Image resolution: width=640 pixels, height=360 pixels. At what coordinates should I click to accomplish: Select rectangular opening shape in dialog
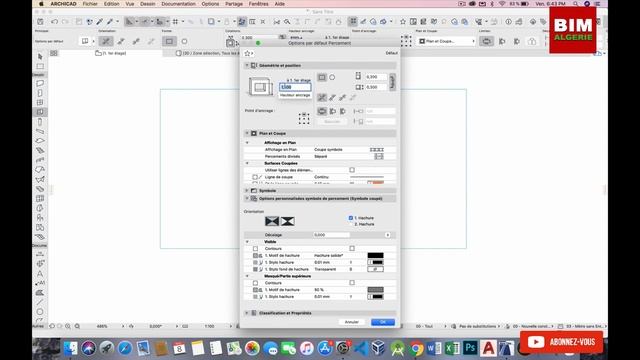coord(322,77)
